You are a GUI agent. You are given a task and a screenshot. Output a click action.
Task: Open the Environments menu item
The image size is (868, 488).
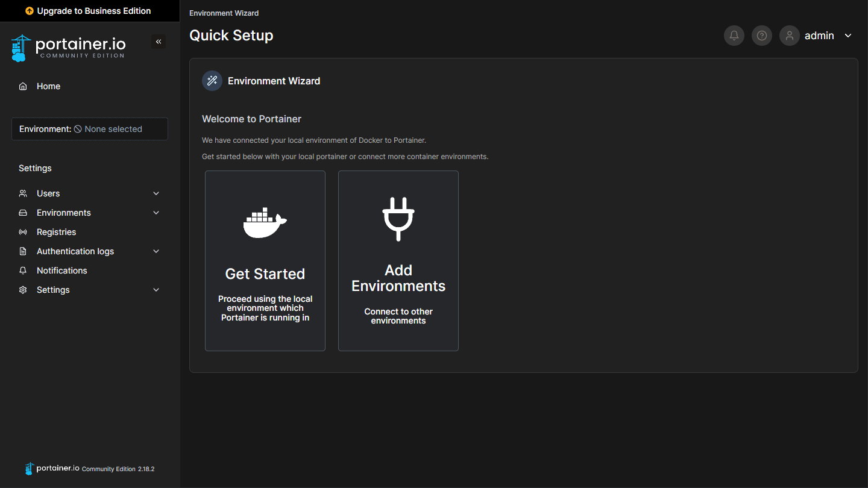(x=90, y=213)
